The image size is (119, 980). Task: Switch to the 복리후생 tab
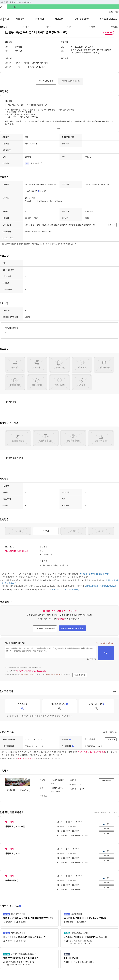coord(70,27)
